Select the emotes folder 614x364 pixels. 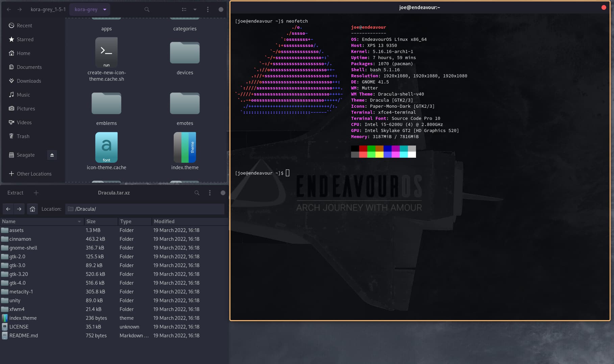coord(185,103)
